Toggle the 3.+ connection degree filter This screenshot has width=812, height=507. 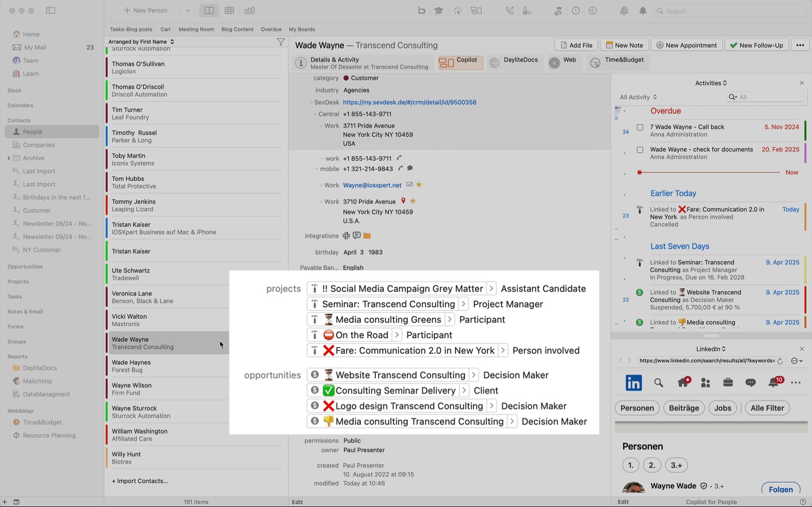(x=676, y=465)
